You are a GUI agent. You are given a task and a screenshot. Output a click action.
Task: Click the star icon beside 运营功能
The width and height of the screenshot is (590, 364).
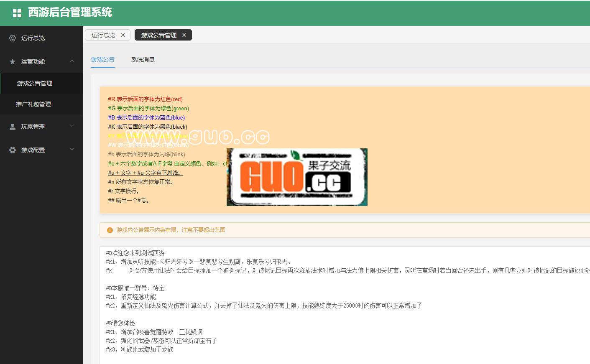(x=13, y=61)
